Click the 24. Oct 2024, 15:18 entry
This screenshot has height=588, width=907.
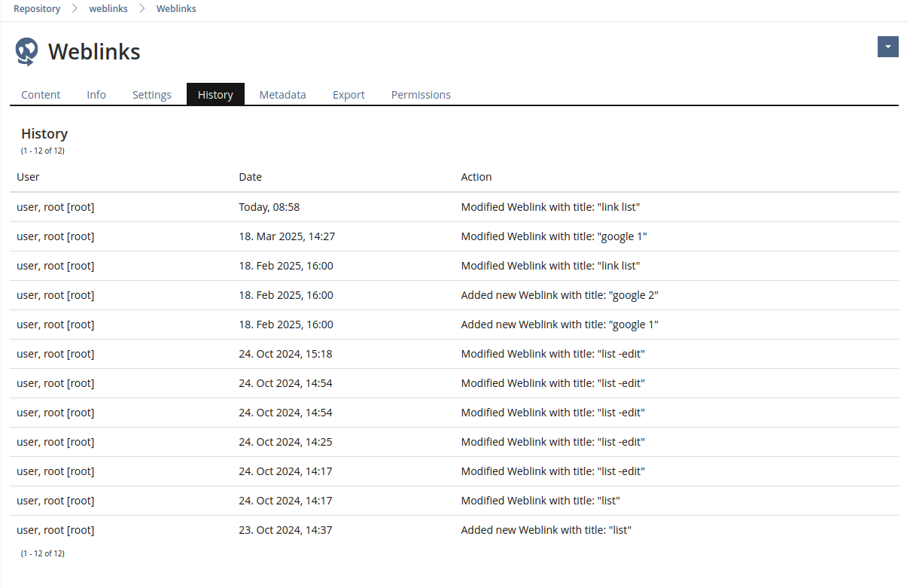tap(285, 354)
